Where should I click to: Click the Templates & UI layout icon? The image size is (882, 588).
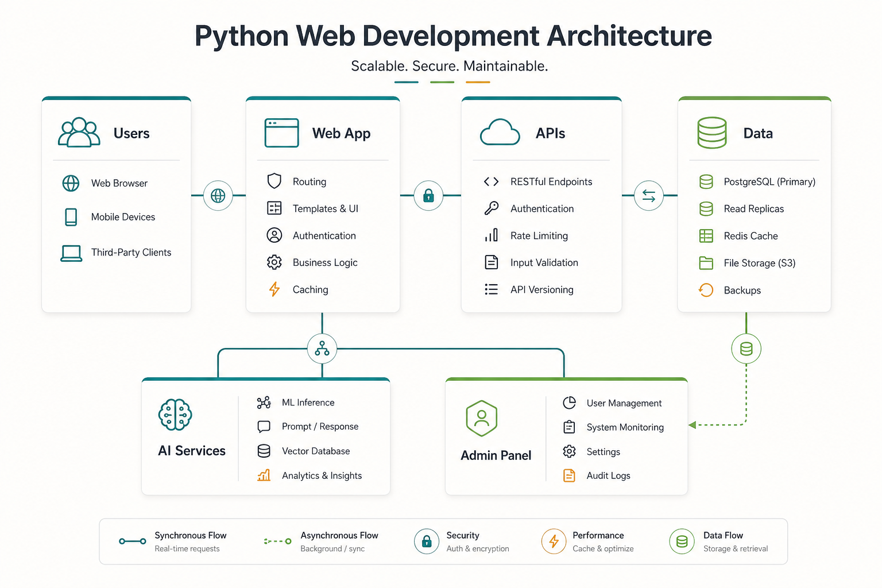coord(274,208)
